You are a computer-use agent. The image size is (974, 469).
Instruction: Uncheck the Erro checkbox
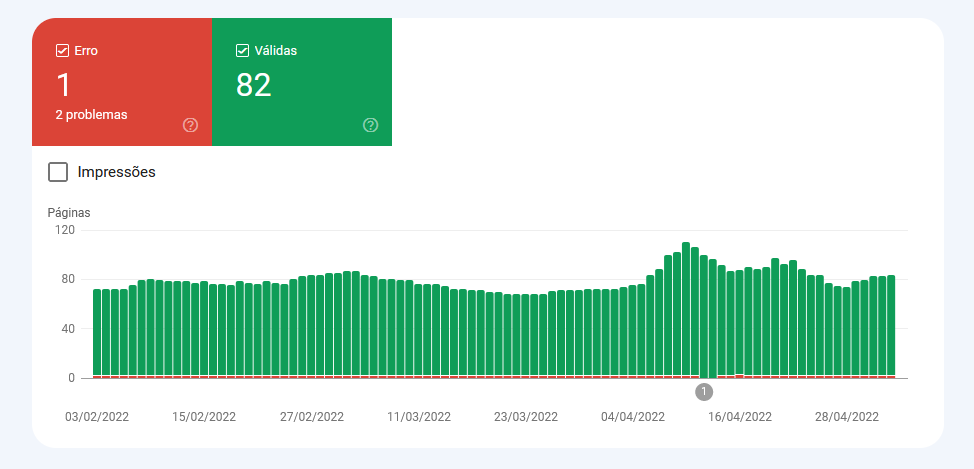(x=62, y=50)
